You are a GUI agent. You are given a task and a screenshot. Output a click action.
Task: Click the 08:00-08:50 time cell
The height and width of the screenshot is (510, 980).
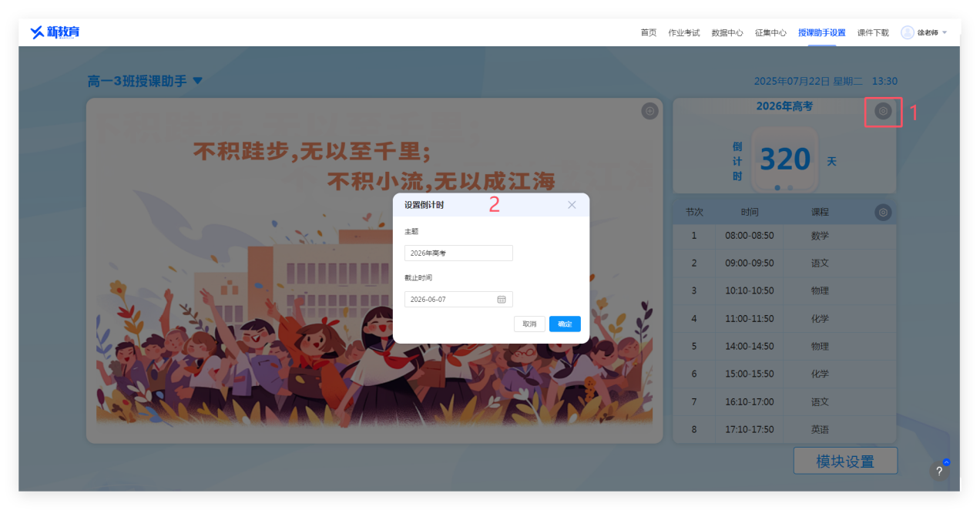[749, 236]
